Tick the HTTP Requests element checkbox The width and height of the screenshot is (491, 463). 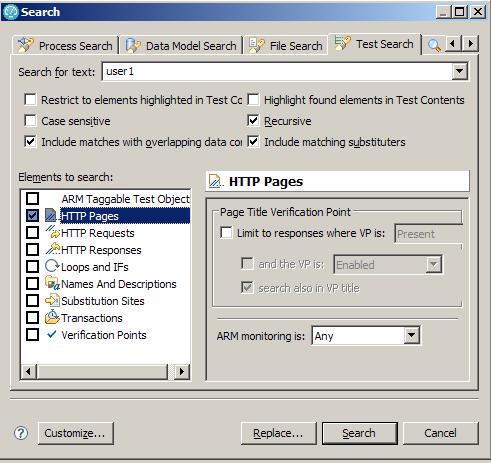click(x=32, y=232)
